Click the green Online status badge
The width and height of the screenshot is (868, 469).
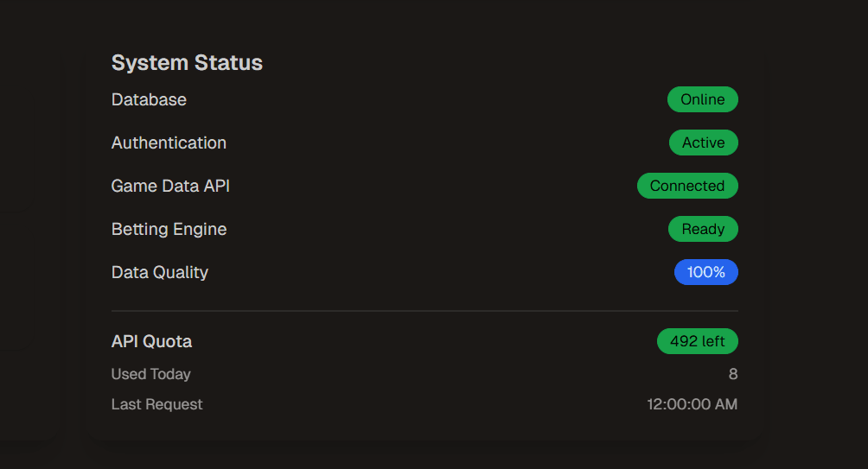click(702, 100)
